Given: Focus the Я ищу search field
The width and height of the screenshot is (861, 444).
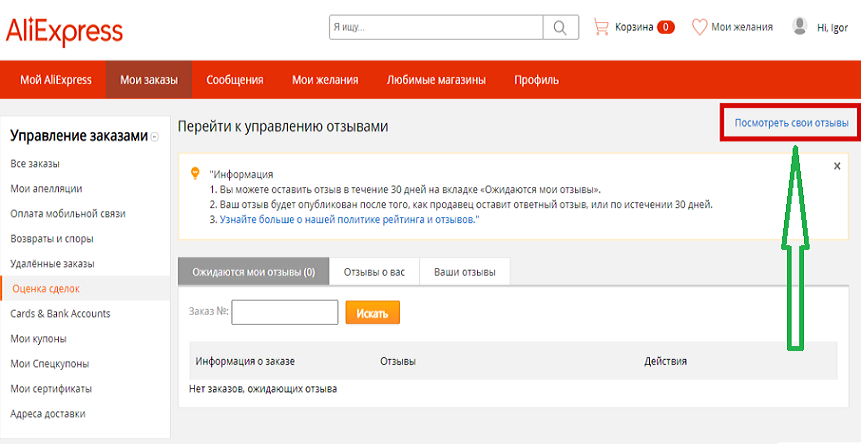Looking at the screenshot, I should click(x=436, y=27).
